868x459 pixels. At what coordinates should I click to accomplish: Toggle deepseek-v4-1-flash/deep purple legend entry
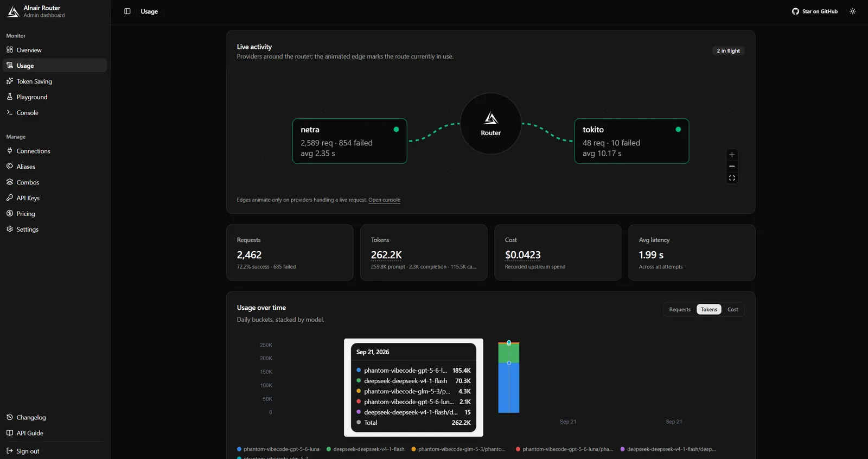668,449
